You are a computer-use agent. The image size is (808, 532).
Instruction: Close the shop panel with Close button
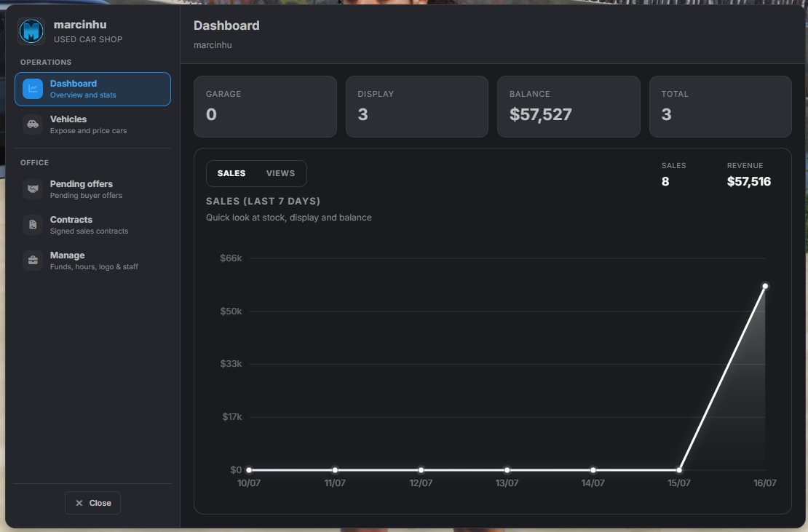click(92, 503)
